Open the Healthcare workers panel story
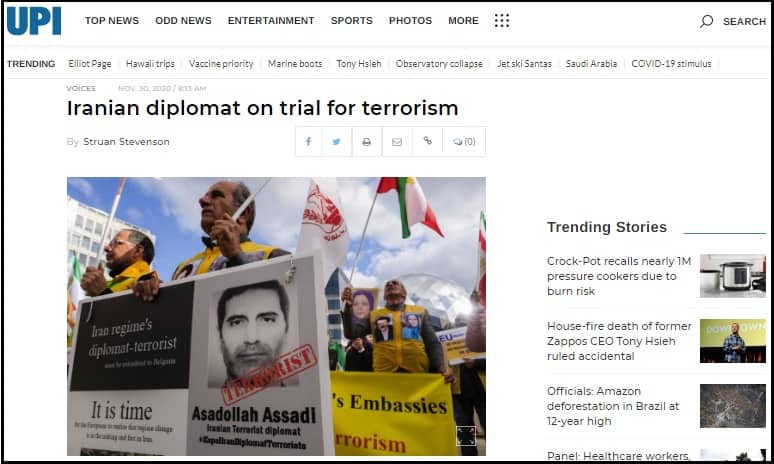Screen dimensions: 774x464 click(x=618, y=455)
